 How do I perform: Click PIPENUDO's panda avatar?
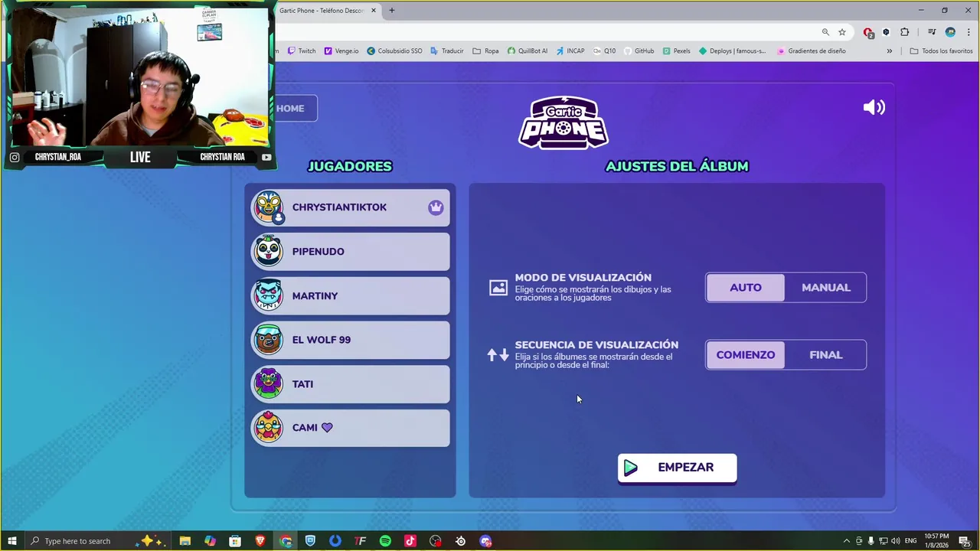point(269,251)
